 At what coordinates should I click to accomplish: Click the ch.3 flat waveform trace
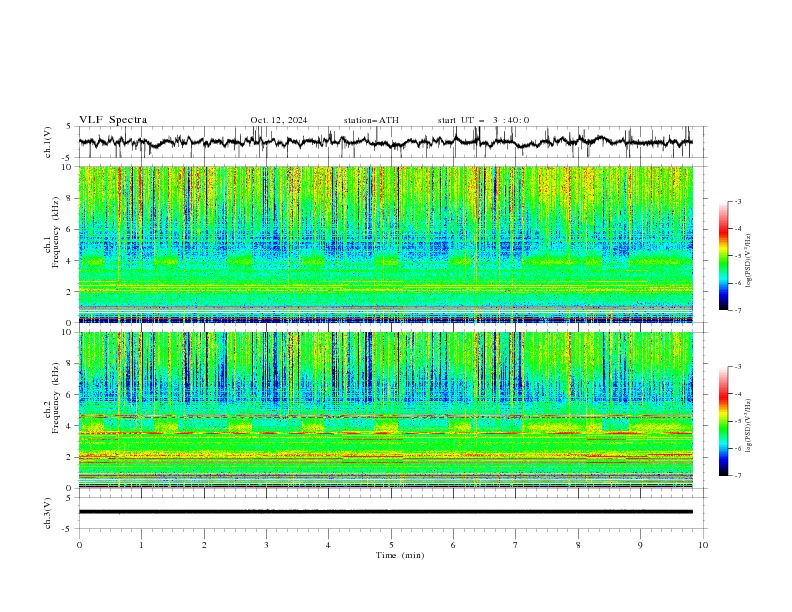(385, 512)
